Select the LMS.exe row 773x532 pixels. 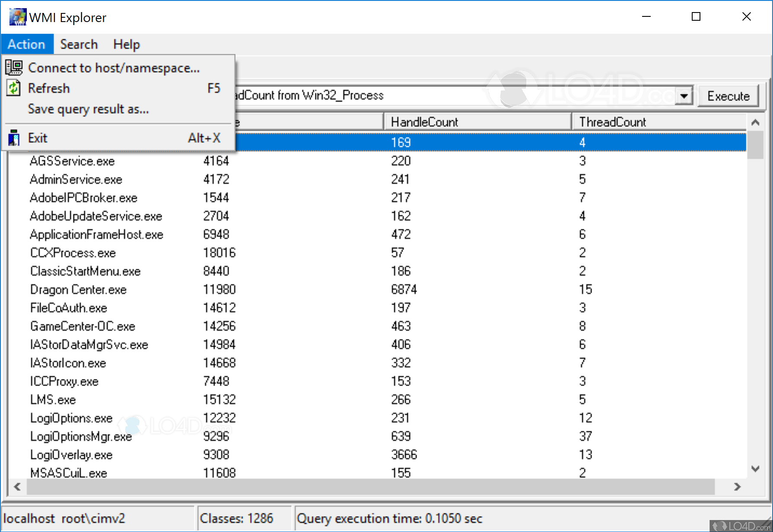coord(377,399)
